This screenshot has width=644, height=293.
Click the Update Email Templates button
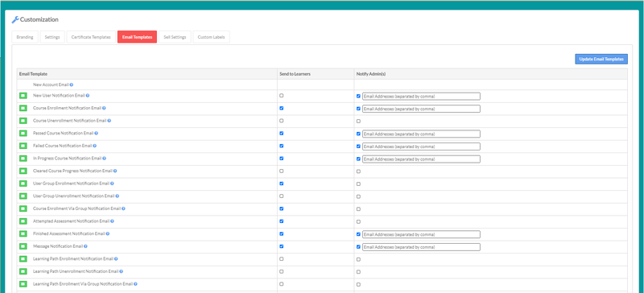coord(601,60)
